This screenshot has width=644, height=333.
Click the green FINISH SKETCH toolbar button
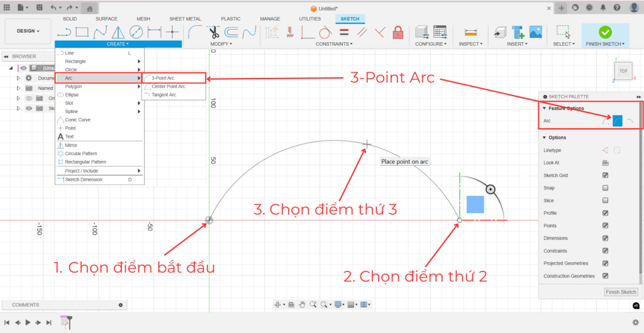tap(605, 31)
